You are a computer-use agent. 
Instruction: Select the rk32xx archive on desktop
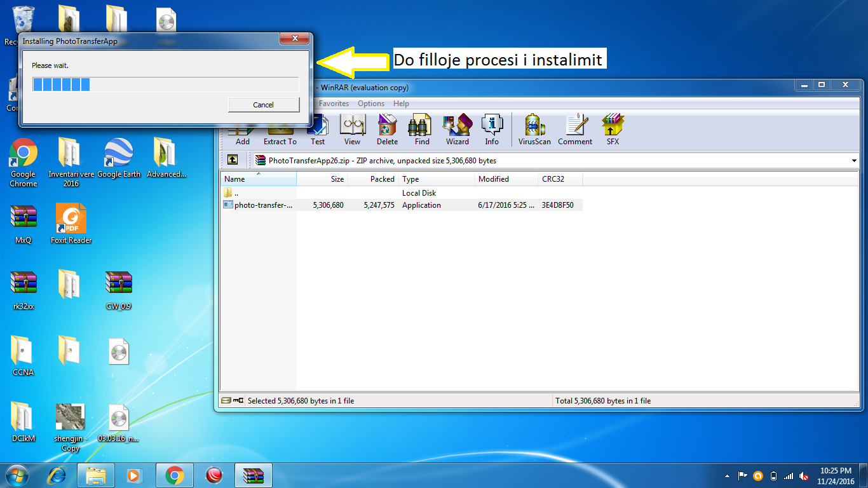pos(24,290)
